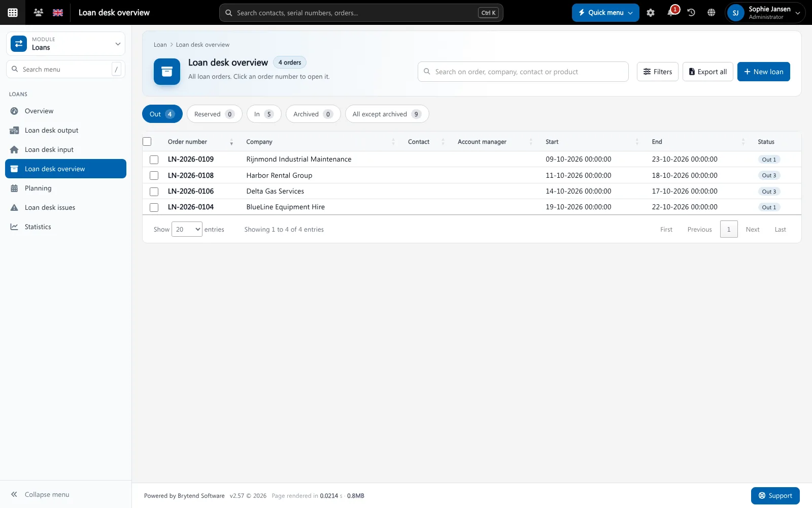Image resolution: width=812 pixels, height=508 pixels.
Task: Tick checkbox for order LN-2026-0109
Action: pyautogui.click(x=154, y=160)
